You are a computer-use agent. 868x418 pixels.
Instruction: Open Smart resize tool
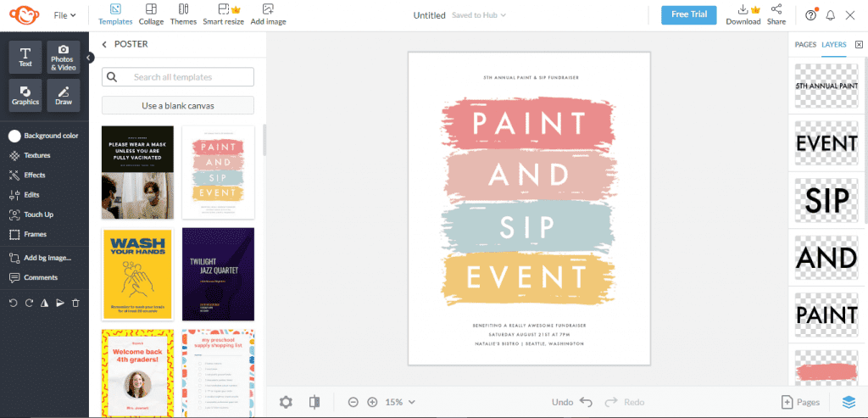224,14
